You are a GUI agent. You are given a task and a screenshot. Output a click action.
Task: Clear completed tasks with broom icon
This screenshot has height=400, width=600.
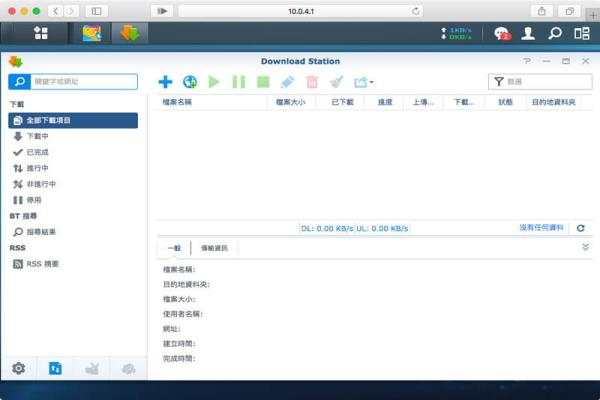point(336,82)
